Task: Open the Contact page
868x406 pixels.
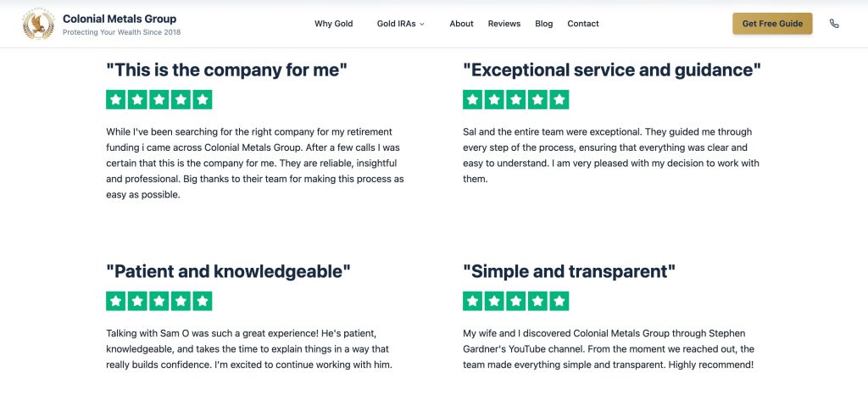Action: [583, 24]
